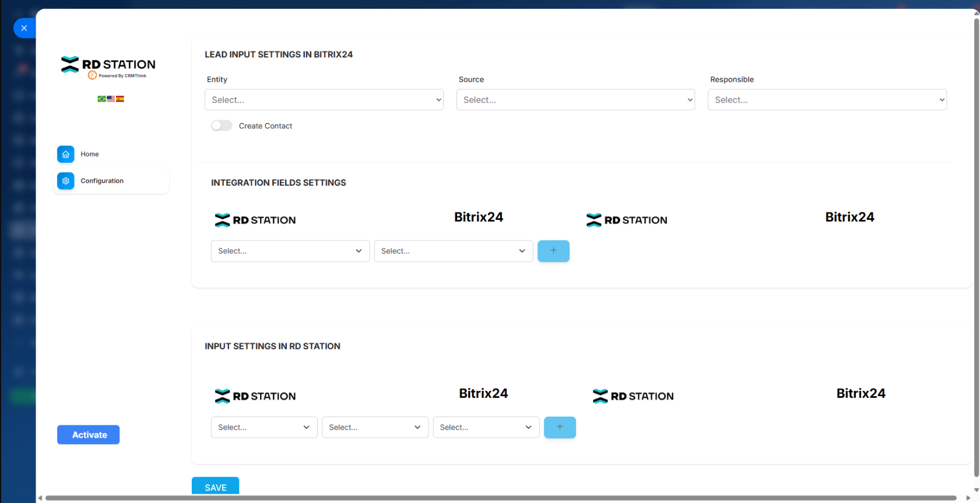This screenshot has height=503, width=980.
Task: Expand the Responsible dropdown
Action: pos(827,100)
